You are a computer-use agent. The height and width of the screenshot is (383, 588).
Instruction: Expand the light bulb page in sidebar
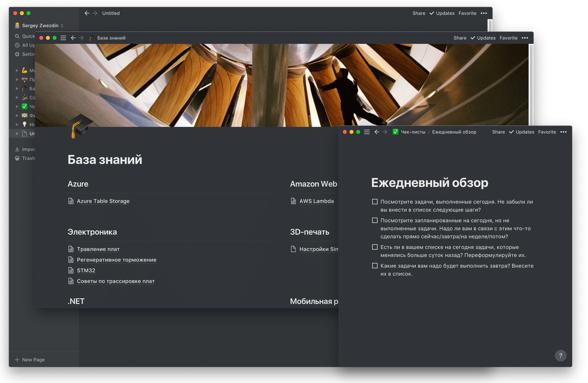click(17, 125)
